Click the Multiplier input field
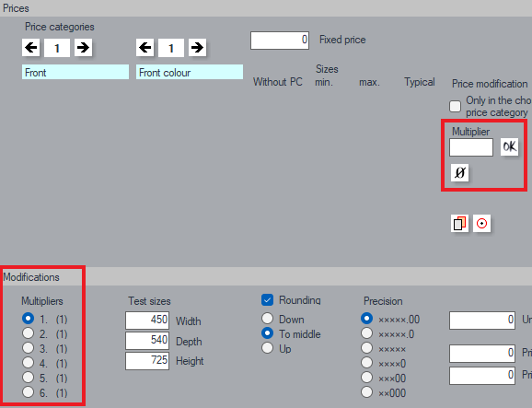This screenshot has height=408, width=532. pyautogui.click(x=471, y=147)
